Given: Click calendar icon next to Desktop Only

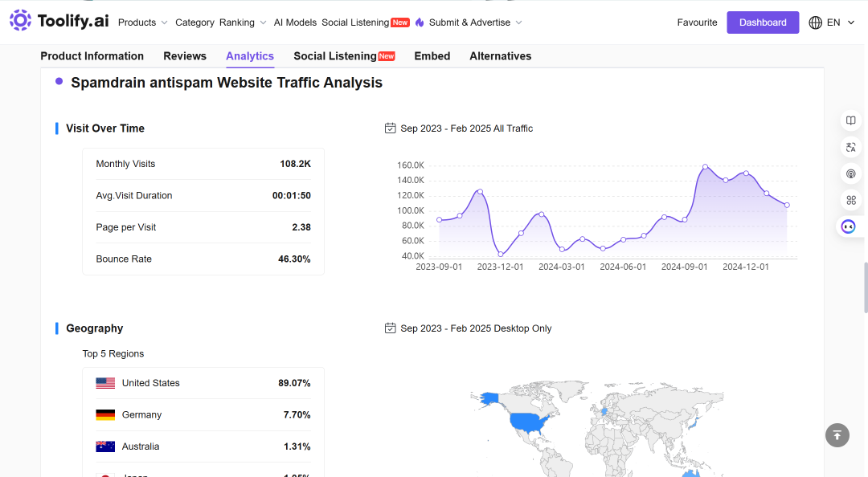Looking at the screenshot, I should pos(391,328).
